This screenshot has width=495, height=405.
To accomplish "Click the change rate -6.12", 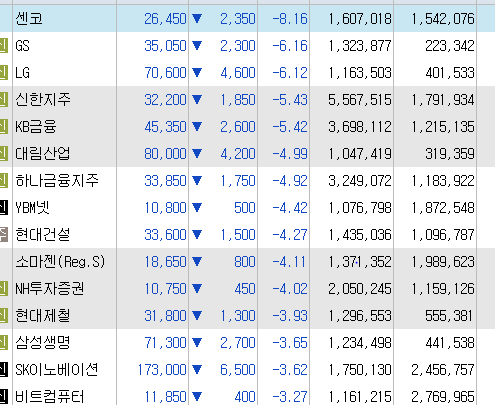I will click(x=290, y=73).
